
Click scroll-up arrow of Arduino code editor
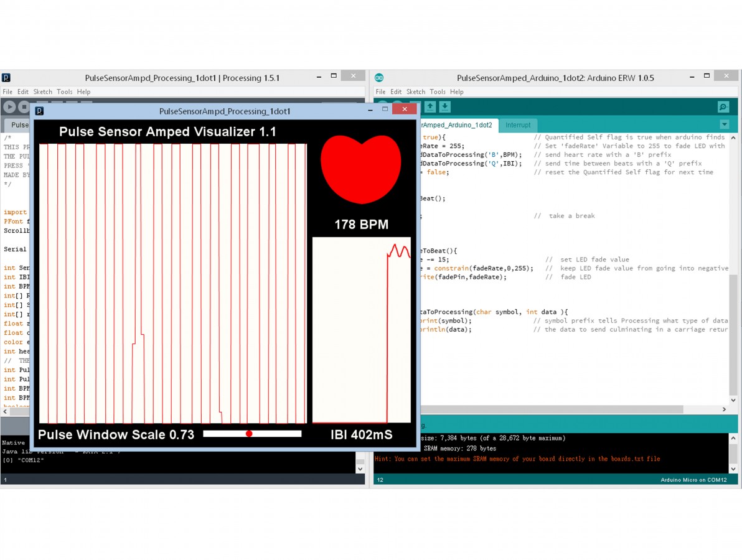coord(733,138)
